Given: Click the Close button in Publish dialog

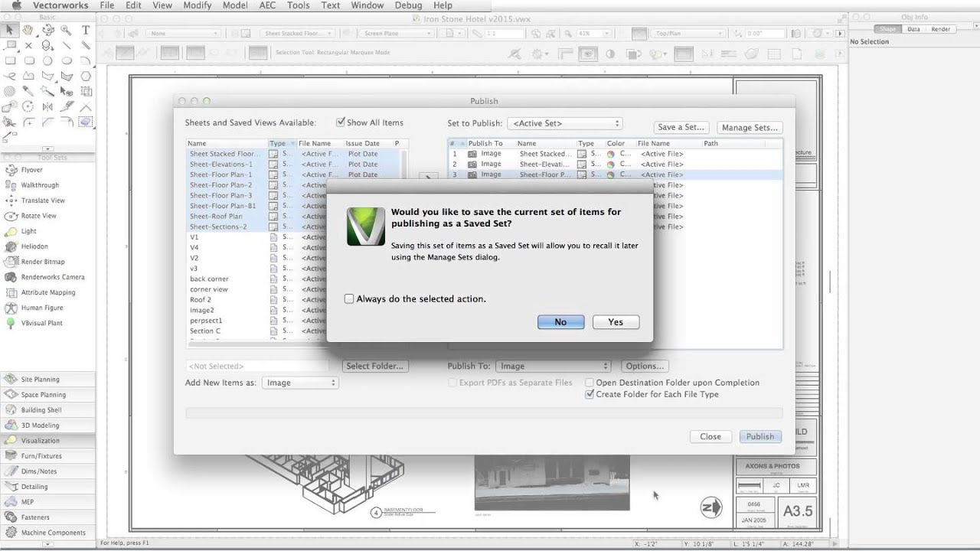Looking at the screenshot, I should click(710, 436).
